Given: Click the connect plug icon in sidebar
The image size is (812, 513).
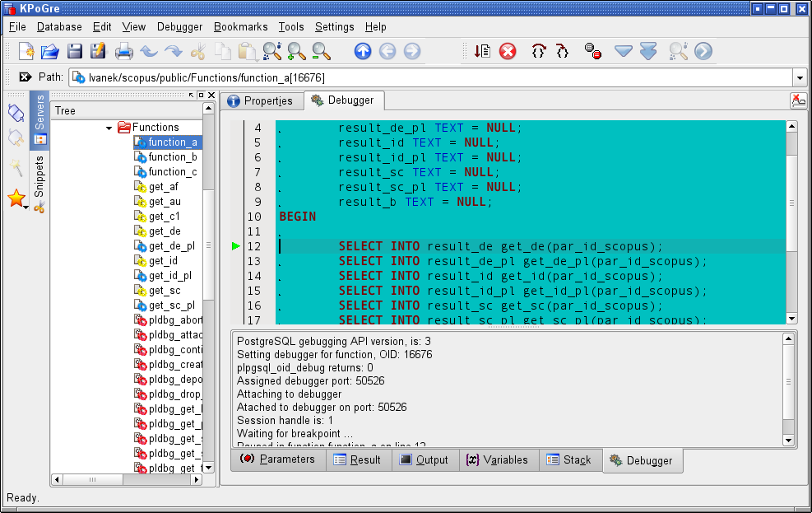Looking at the screenshot, I should (x=16, y=112).
